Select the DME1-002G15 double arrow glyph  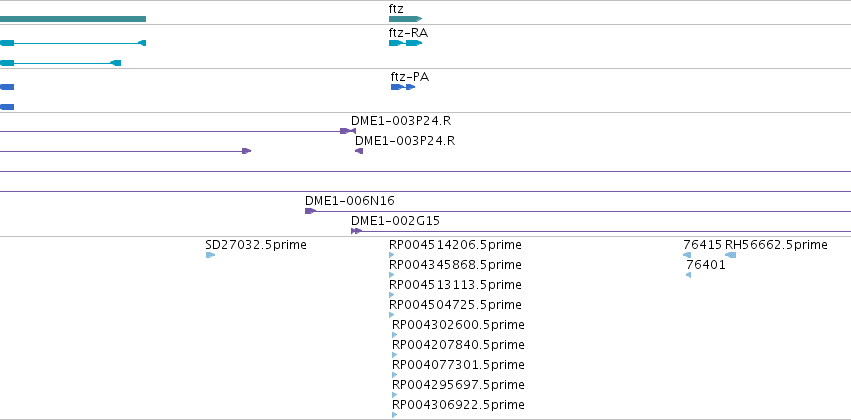point(357,231)
